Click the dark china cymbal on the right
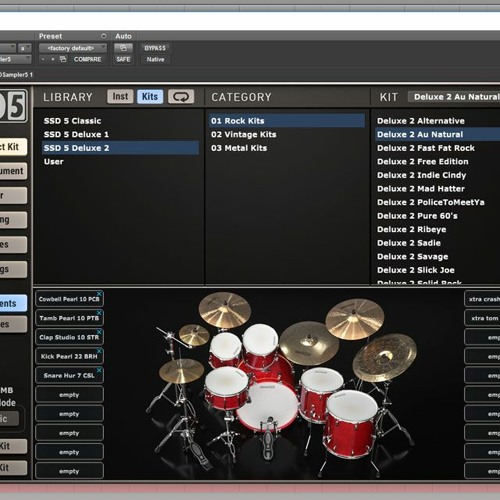 tap(385, 357)
